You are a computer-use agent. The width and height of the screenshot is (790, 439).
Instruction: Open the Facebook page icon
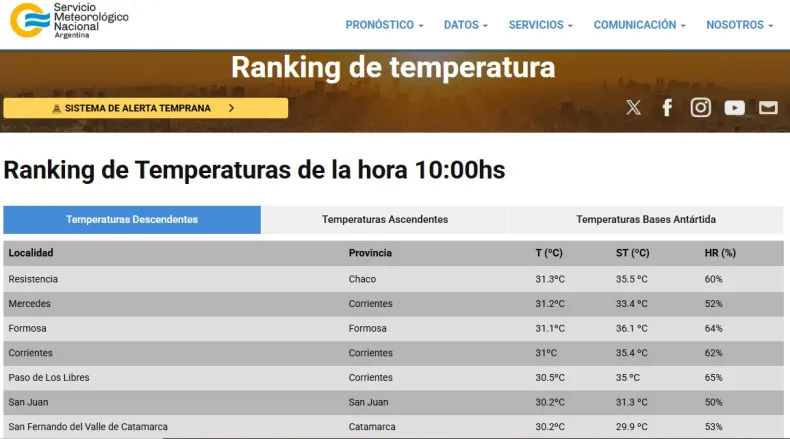[x=667, y=108]
